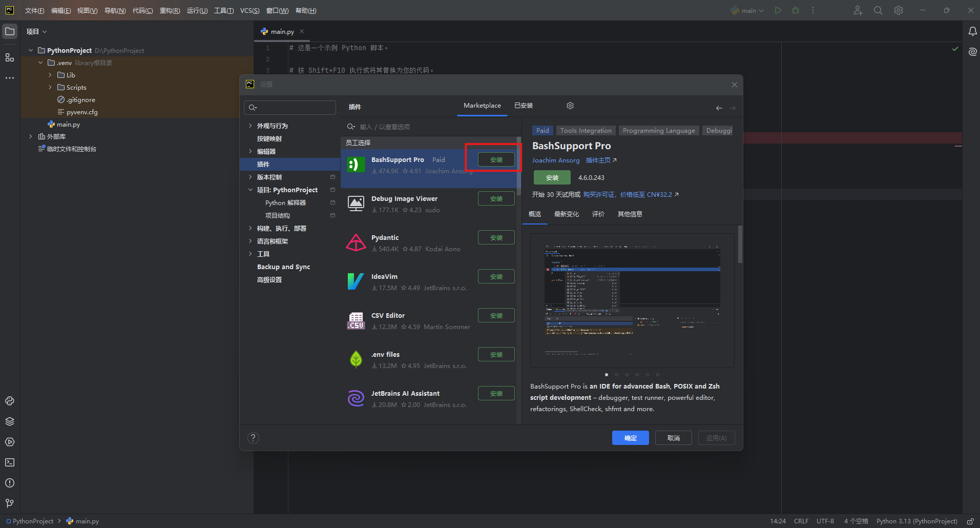
Task: Expand the 语言和框架 settings node
Action: [250, 241]
